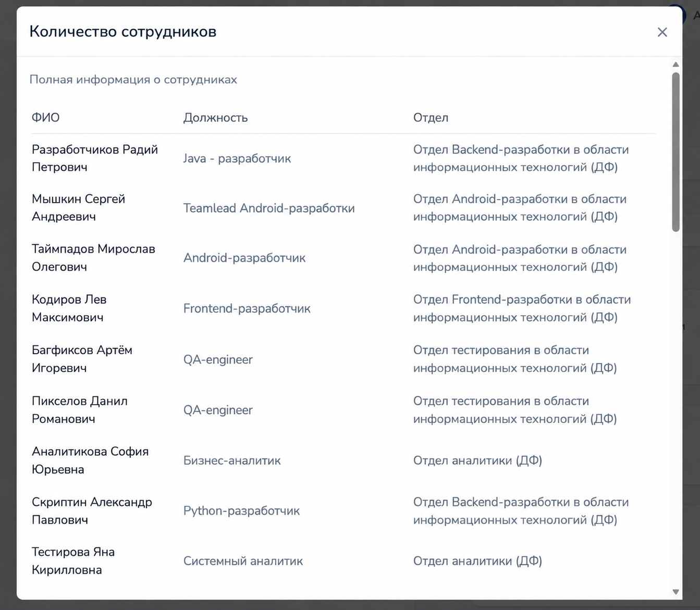Select employee Багфиксов Артём Игоревич
The height and width of the screenshot is (610, 700).
[x=82, y=359]
